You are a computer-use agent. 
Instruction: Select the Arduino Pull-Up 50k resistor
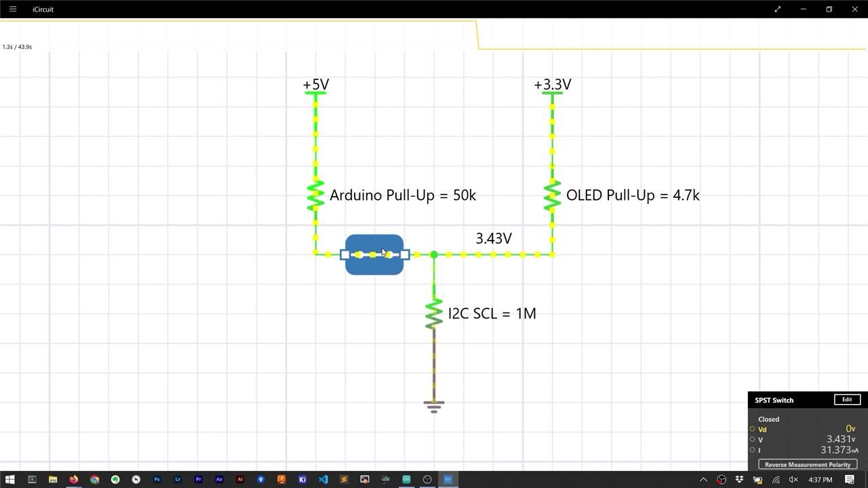pyautogui.click(x=315, y=196)
